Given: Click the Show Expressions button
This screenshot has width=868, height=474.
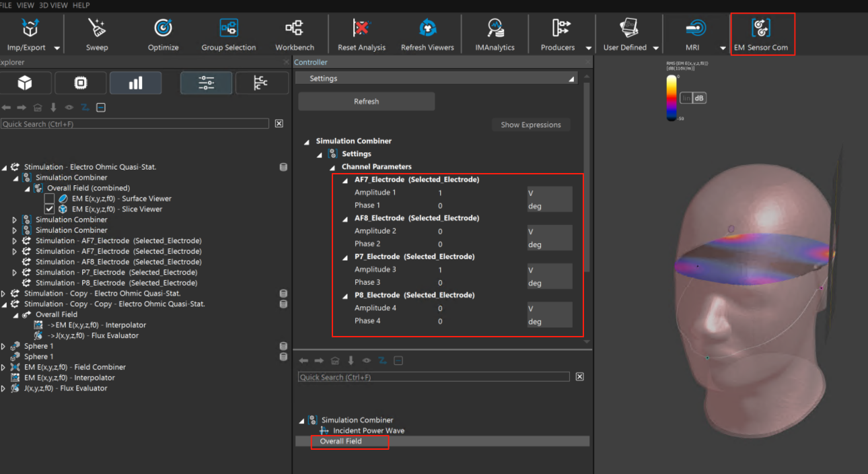Looking at the screenshot, I should (530, 125).
